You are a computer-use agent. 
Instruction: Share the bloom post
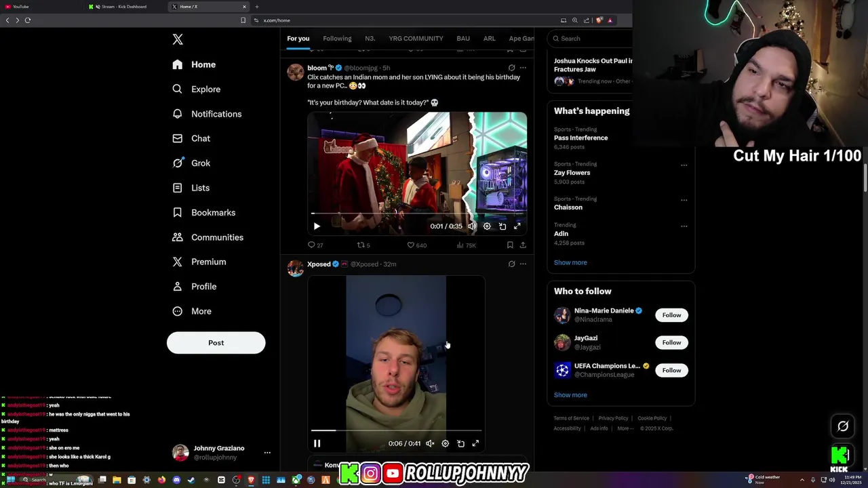(523, 245)
